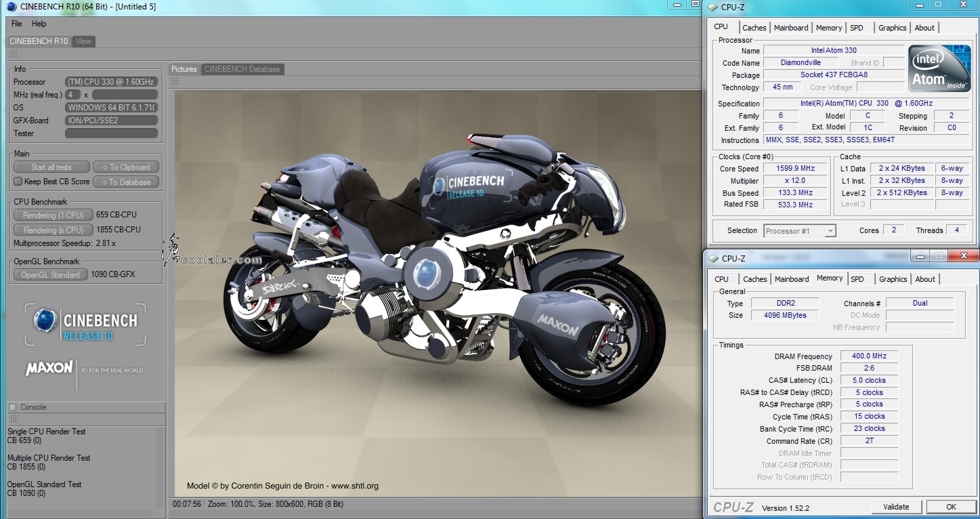Select CPU tab in upper CPU-Z window
Image resolution: width=980 pixels, height=519 pixels.
tap(721, 27)
